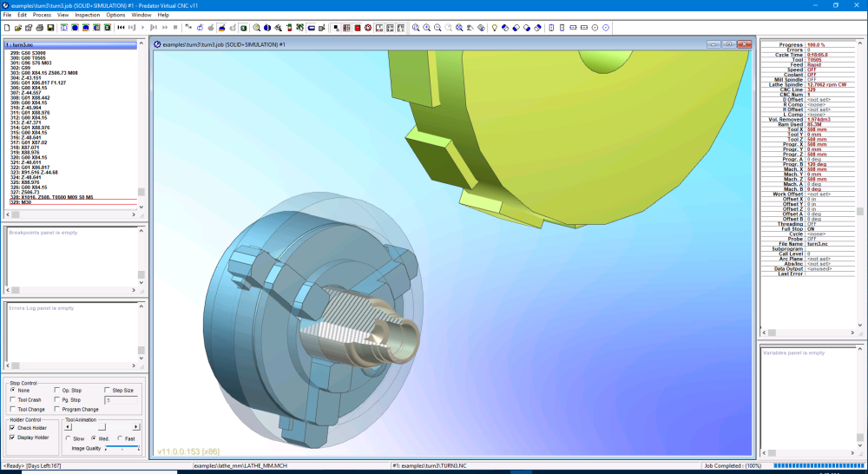The width and height of the screenshot is (868, 474).
Task: Toggle the light bulb lighting icon
Action: 495,28
